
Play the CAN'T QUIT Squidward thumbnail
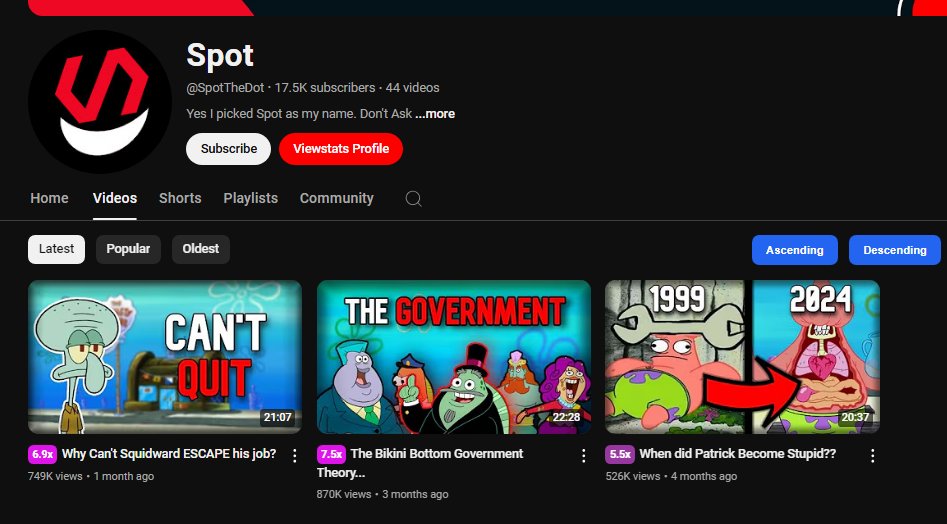point(165,357)
